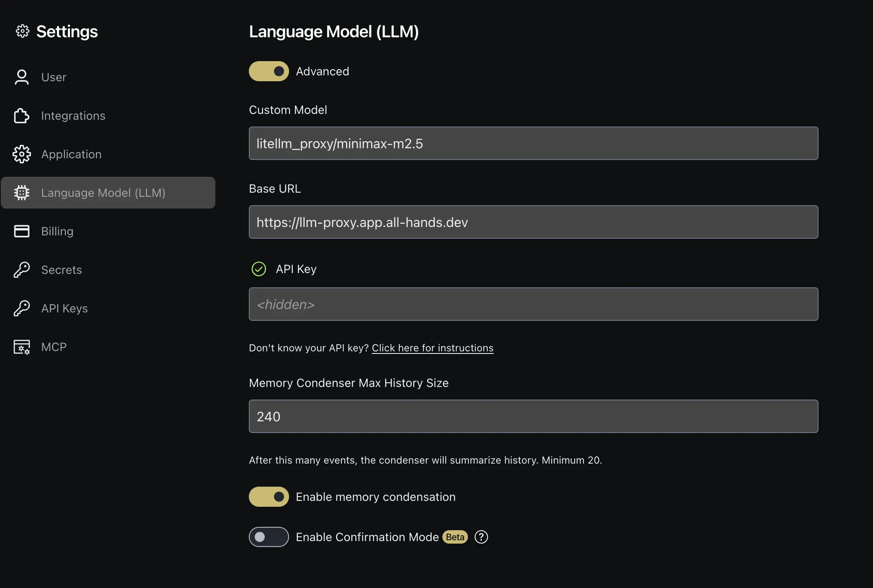Click the green checkmark beside API Key

coord(258,269)
